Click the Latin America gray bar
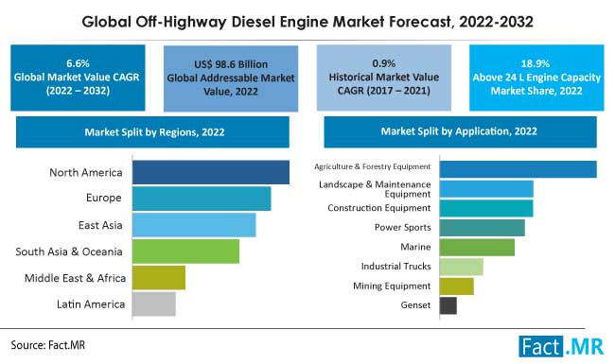This screenshot has width=615, height=364. point(154,303)
